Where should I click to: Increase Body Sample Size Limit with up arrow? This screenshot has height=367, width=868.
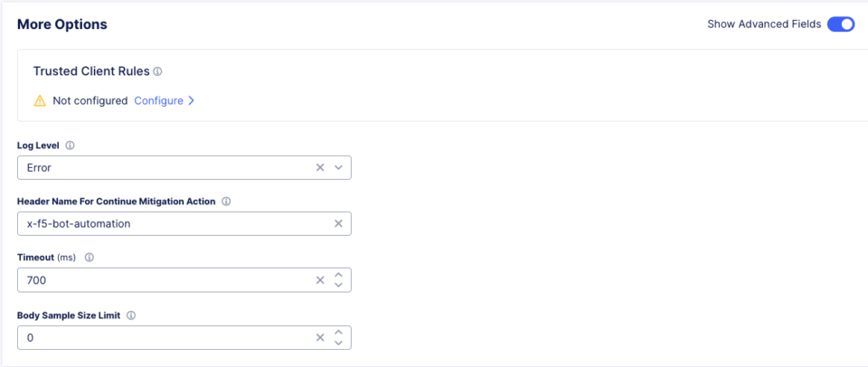[x=339, y=333]
